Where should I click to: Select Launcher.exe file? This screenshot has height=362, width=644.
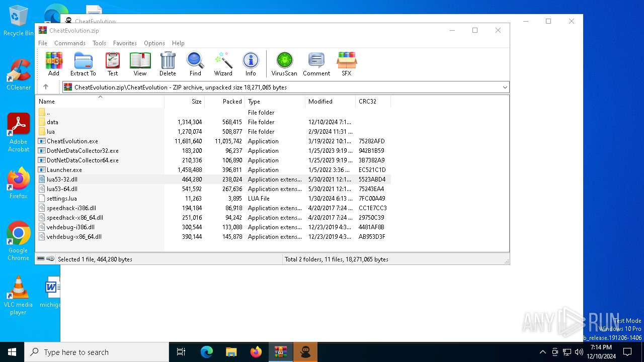point(214,170)
